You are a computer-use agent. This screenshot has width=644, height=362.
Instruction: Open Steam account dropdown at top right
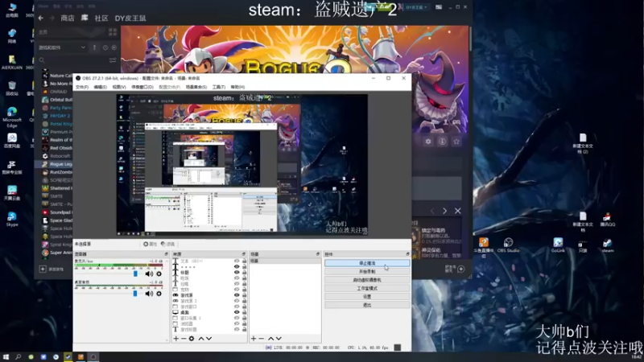(416, 7)
